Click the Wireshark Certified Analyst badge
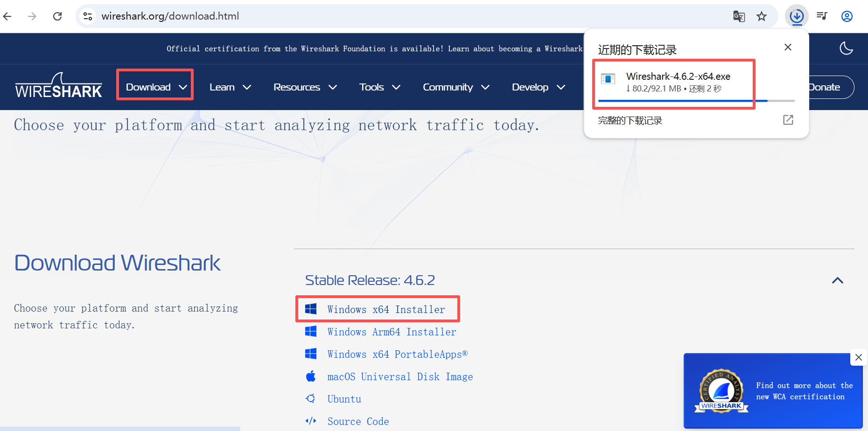Viewport: 868px width, 431px height. pyautogui.click(x=721, y=391)
